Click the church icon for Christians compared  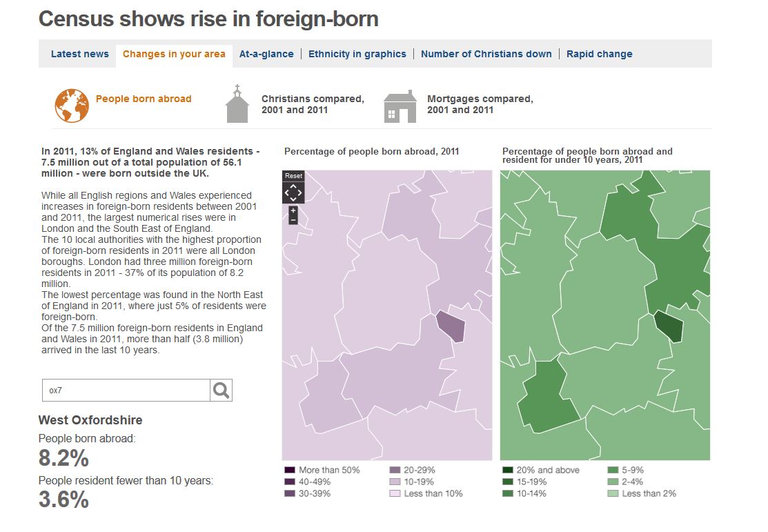pyautogui.click(x=237, y=104)
